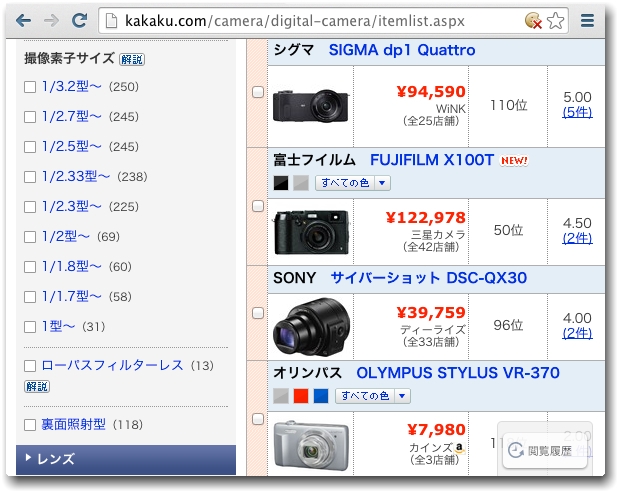This screenshot has height=493, width=619.
Task: Check the 1/2.5型～ sensor size filter
Action: (30, 147)
